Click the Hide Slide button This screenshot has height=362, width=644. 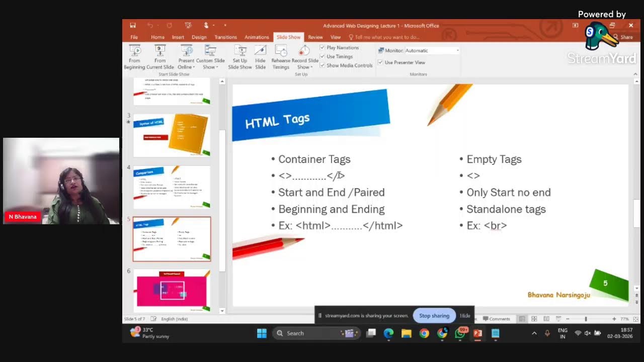coord(260,57)
